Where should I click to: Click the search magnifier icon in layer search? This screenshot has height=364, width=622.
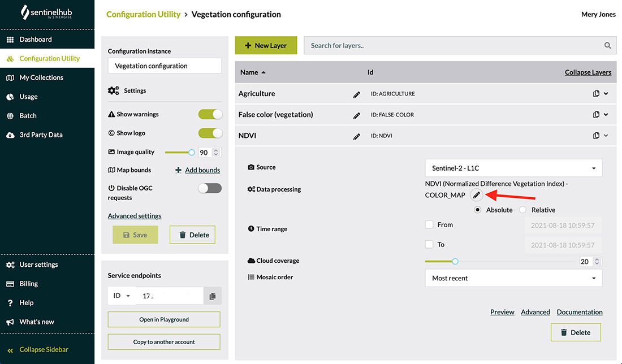(x=607, y=45)
